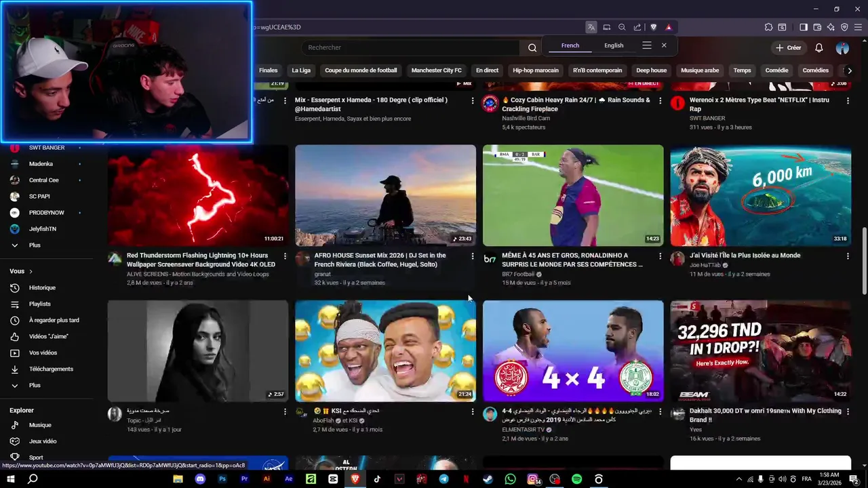The width and height of the screenshot is (868, 488).
Task: Open the translate page icon in address bar
Action: click(x=591, y=27)
